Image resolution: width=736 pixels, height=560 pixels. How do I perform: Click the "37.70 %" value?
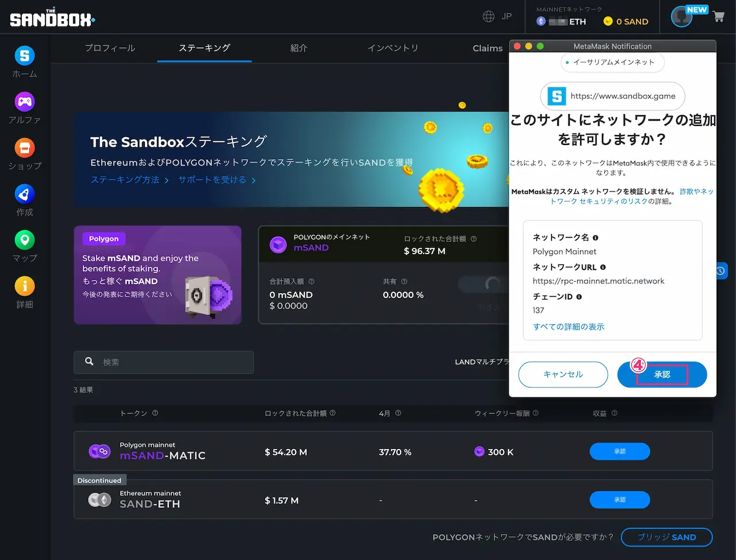point(395,452)
